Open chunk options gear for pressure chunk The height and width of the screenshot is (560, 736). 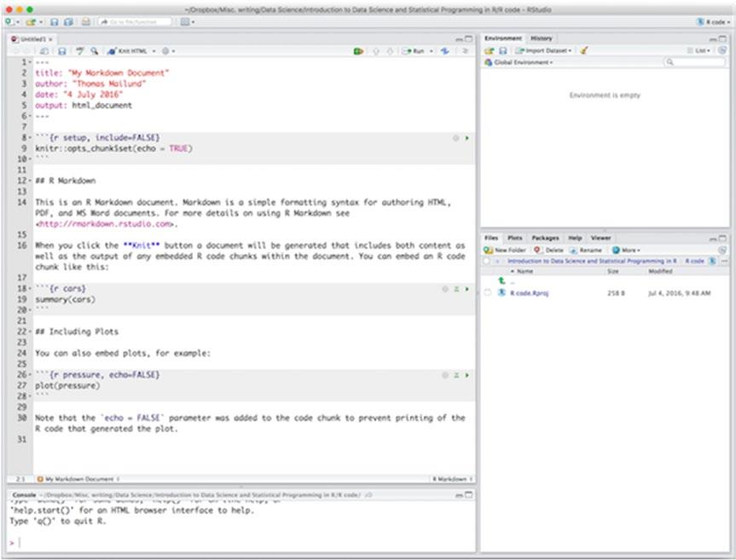point(445,375)
